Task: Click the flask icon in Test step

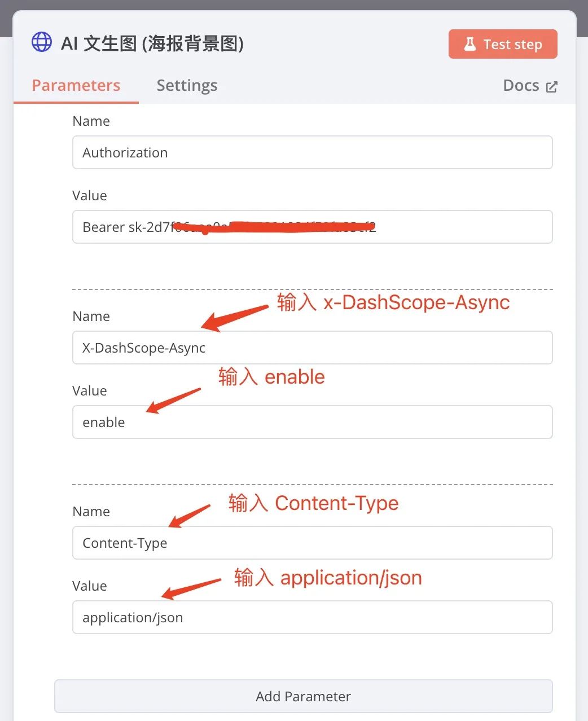Action: 469,44
